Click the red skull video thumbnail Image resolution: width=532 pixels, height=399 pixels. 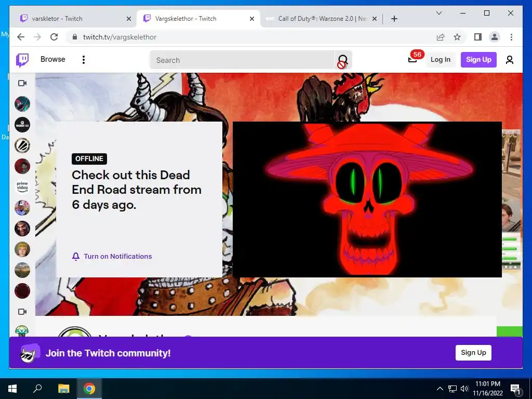367,199
